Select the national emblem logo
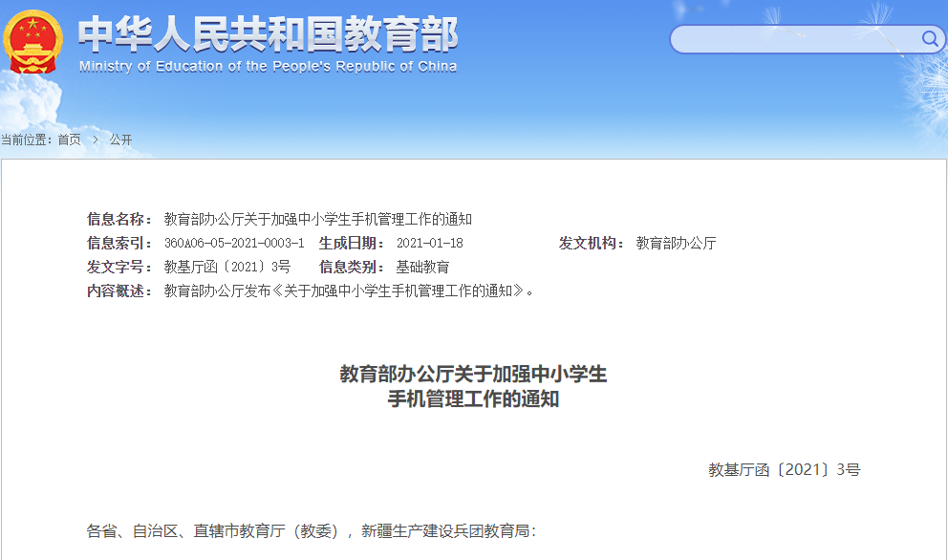 coord(32,40)
